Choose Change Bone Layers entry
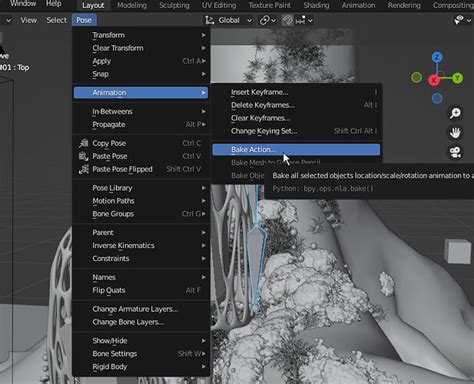 [141, 322]
